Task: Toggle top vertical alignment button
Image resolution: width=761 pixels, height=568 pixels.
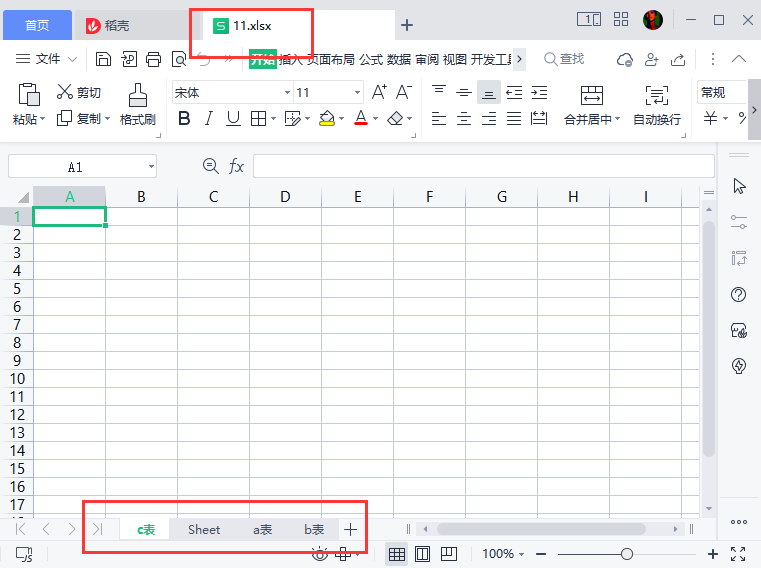Action: tap(439, 90)
